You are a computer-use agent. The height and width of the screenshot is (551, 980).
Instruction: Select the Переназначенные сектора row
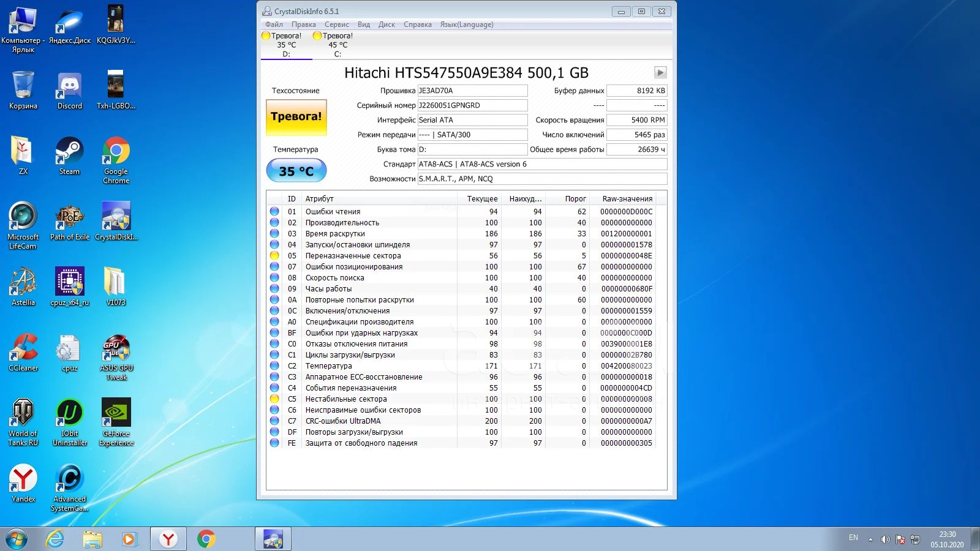click(461, 256)
